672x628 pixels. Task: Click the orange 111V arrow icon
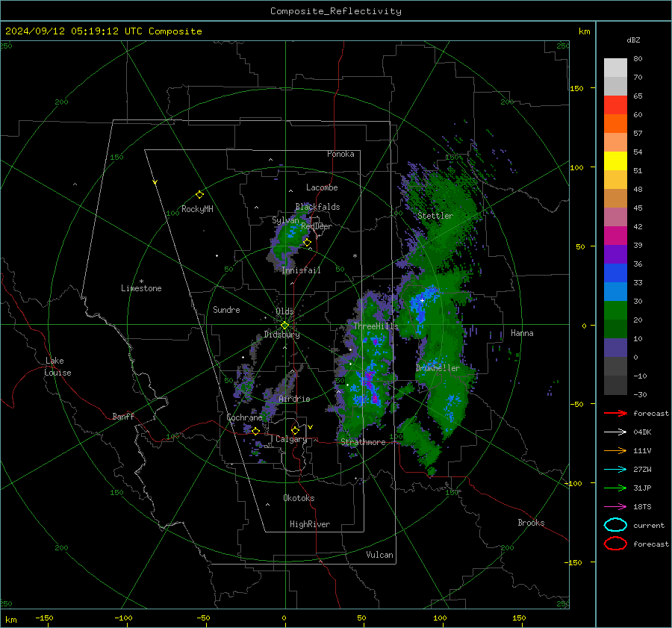click(615, 450)
